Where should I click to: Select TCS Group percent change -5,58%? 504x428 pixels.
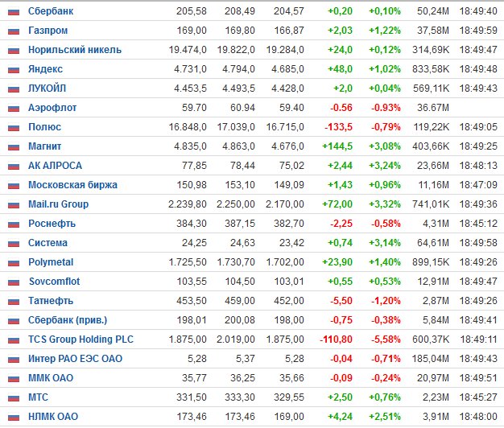tap(386, 339)
